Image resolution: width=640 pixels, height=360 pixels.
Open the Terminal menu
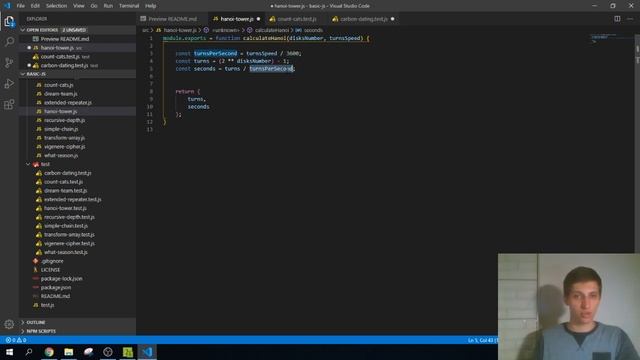coord(129,6)
